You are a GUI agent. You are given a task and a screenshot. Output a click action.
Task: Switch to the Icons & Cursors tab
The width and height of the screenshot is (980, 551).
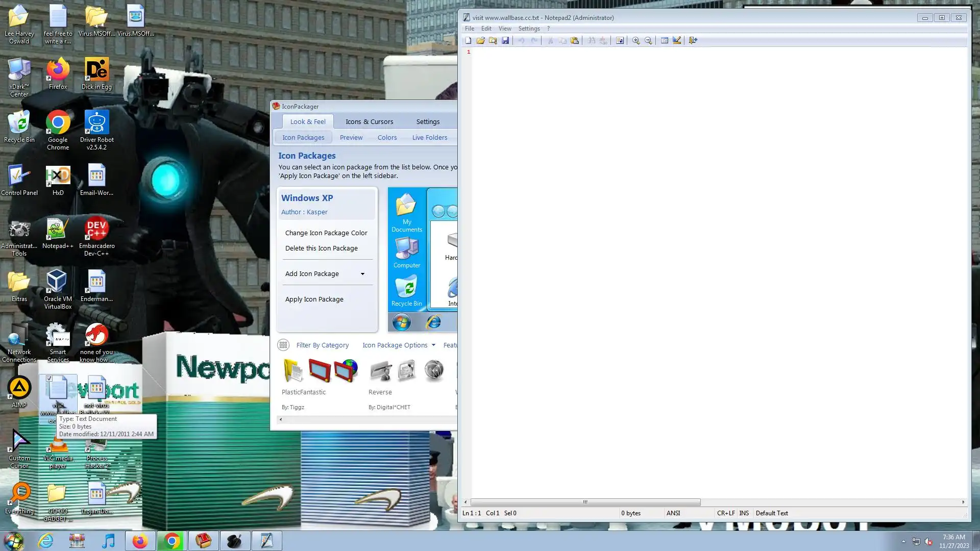coord(369,121)
